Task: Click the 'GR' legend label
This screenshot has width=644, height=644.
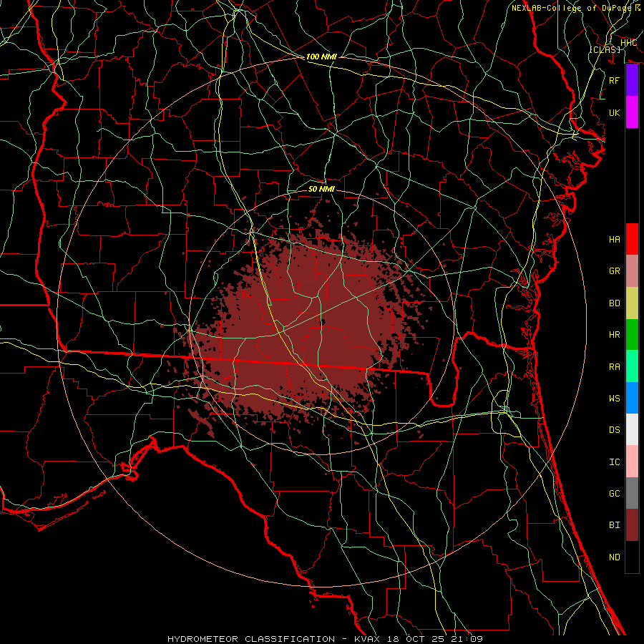Action: pos(615,271)
